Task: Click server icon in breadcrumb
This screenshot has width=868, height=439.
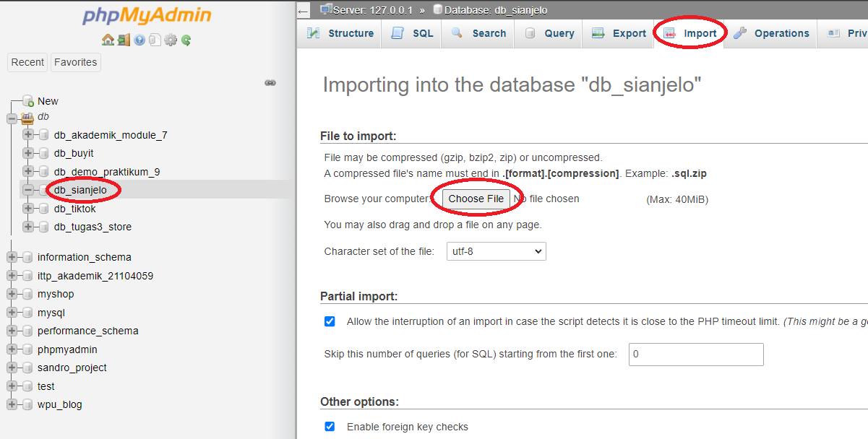Action: point(326,9)
